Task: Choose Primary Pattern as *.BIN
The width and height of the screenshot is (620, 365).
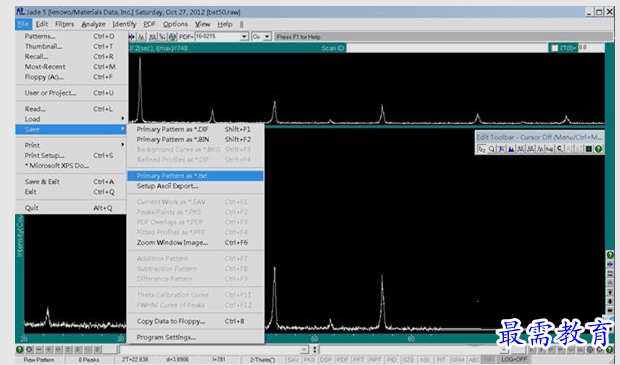Action: coord(195,140)
